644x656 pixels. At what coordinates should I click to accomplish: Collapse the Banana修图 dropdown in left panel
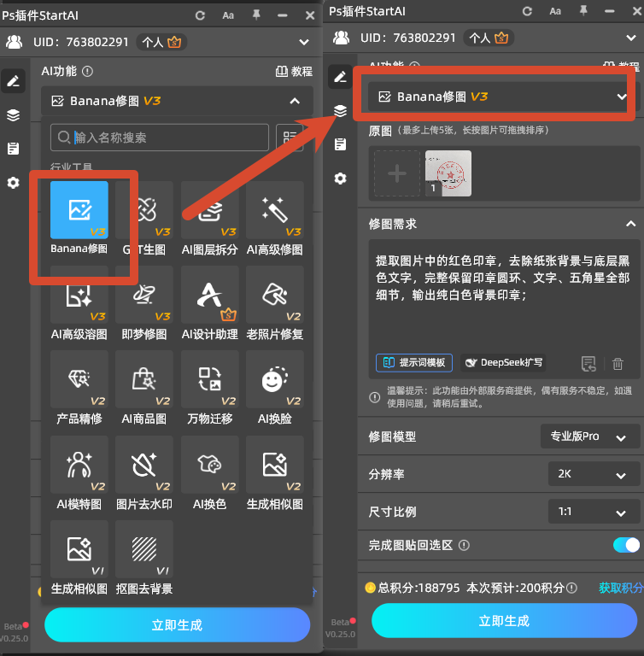[295, 101]
